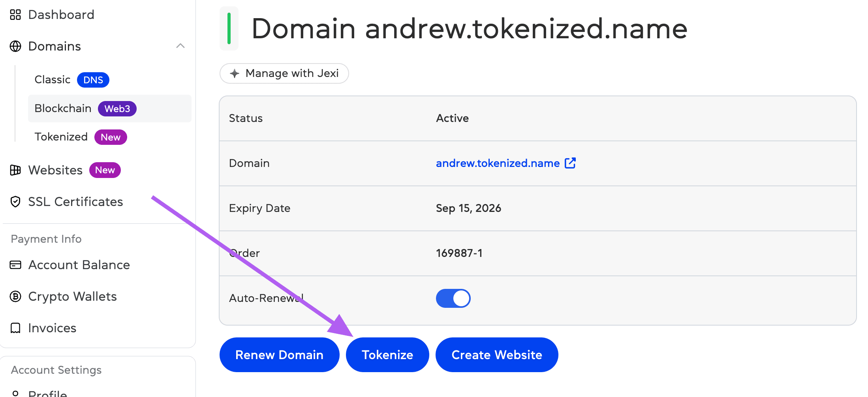This screenshot has height=397, width=868.
Task: Open external link icon beside domain name
Action: 570,163
